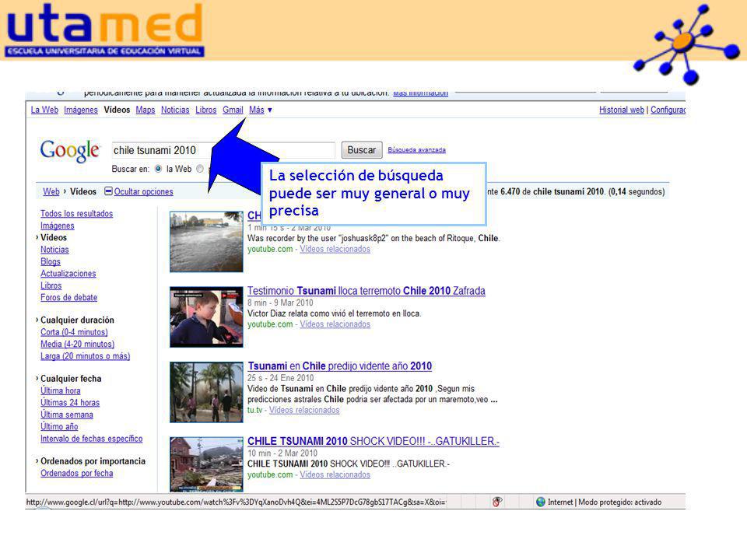The height and width of the screenshot is (560, 747).
Task: Click the '8 min - 9 Mar 2010' text
Action: pyautogui.click(x=280, y=303)
